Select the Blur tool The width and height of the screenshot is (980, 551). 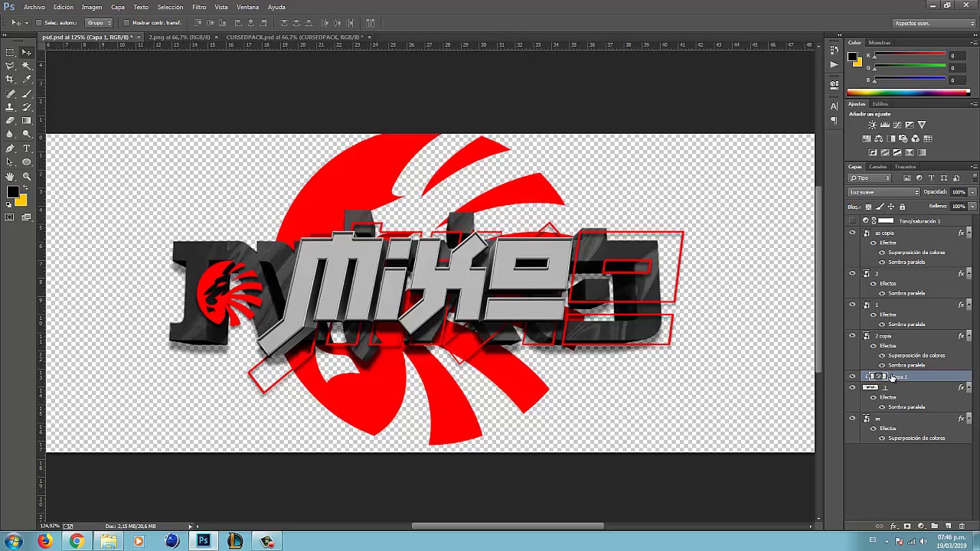(x=10, y=135)
